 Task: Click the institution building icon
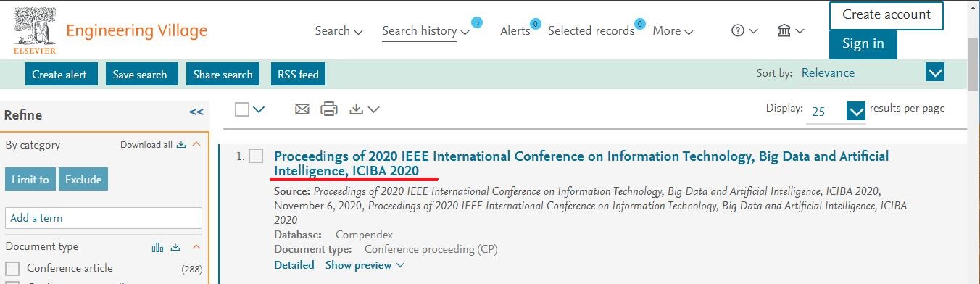click(784, 30)
